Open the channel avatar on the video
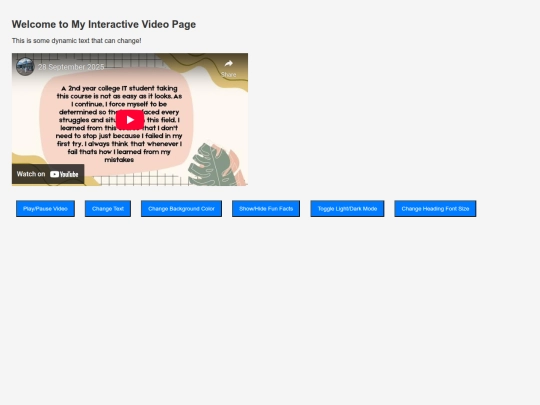Screen dimensions: 540x405 click(25, 66)
